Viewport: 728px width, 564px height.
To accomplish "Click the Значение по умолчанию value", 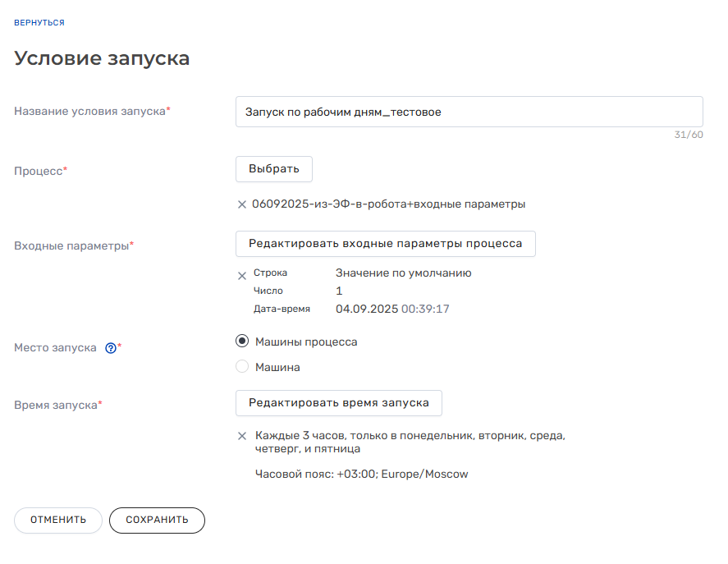I will pyautogui.click(x=403, y=273).
